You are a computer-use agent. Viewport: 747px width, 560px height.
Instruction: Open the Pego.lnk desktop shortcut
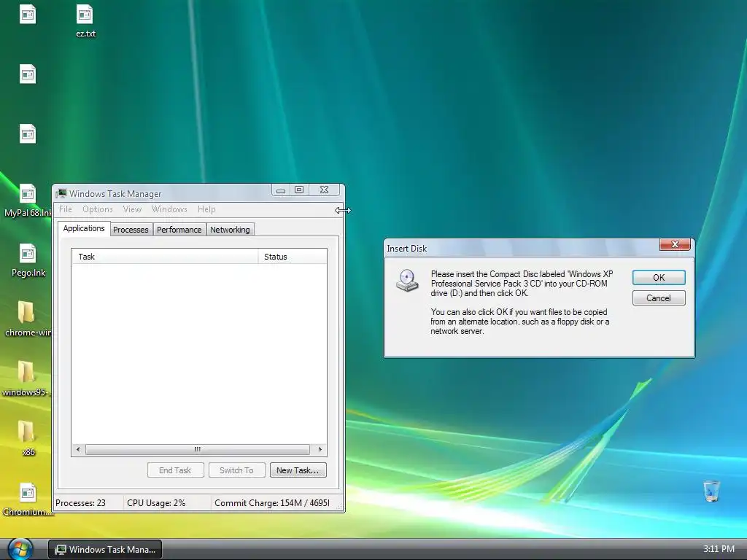(28, 260)
